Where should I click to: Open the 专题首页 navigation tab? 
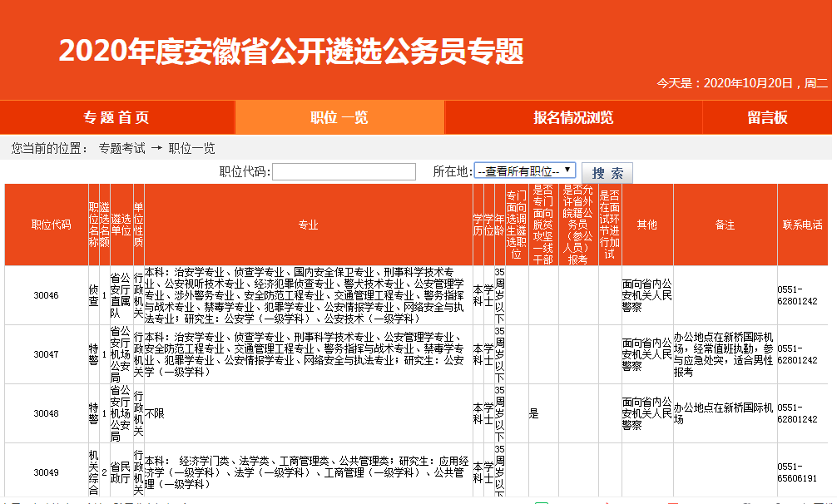click(116, 117)
